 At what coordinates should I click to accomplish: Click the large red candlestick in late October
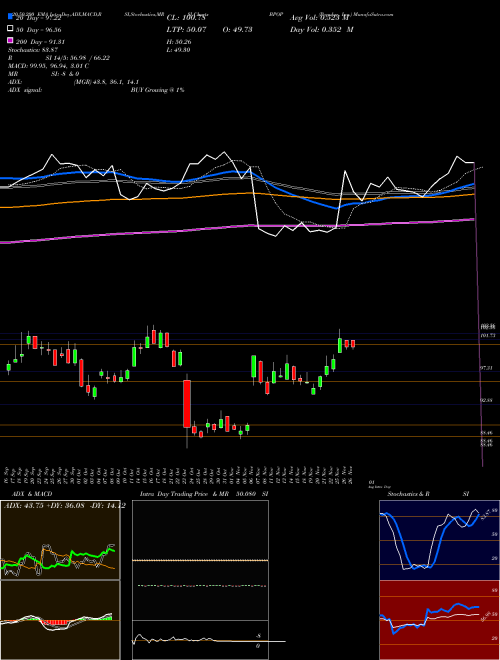tap(187, 404)
